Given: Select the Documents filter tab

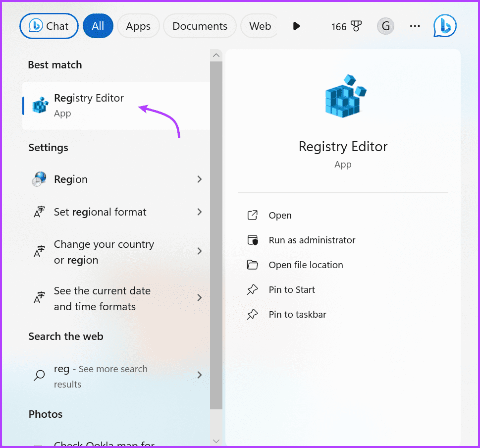Looking at the screenshot, I should (199, 26).
